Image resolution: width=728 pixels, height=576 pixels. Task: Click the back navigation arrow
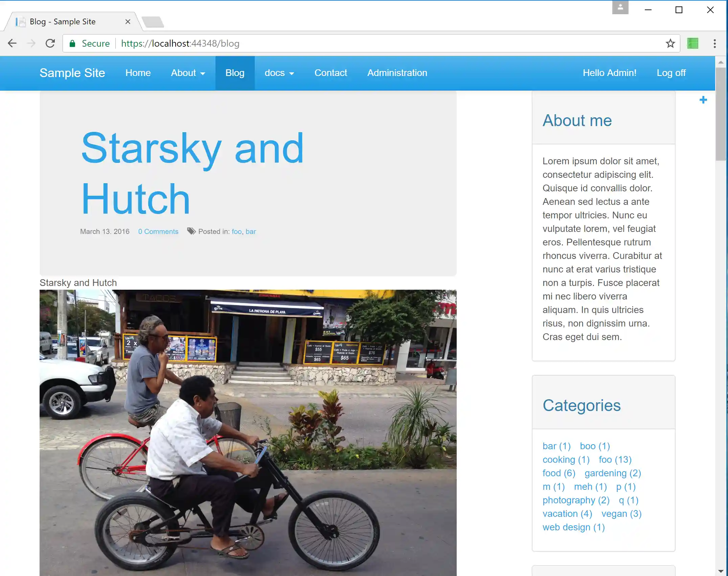point(12,43)
